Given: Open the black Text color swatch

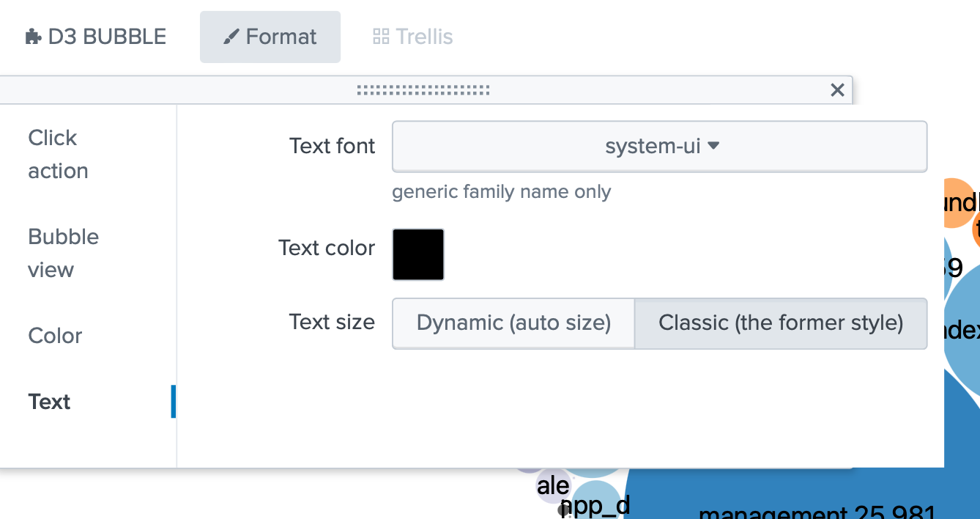Looking at the screenshot, I should (418, 254).
